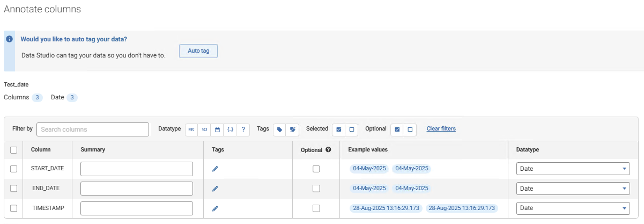Open Datatype dropdown for TIMESTAMP
This screenshot has height=224, width=644.
click(x=573, y=208)
